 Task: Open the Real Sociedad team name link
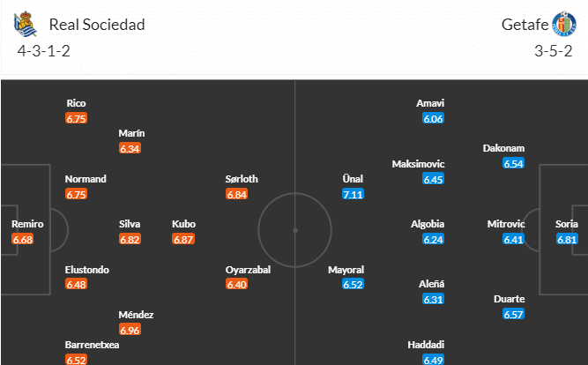97,25
